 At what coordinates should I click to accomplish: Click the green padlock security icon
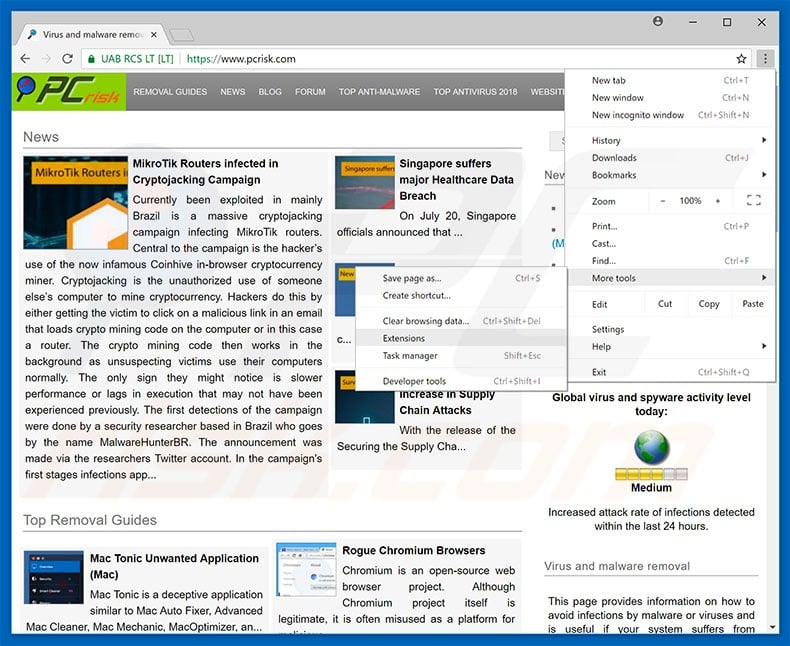pyautogui.click(x=91, y=59)
